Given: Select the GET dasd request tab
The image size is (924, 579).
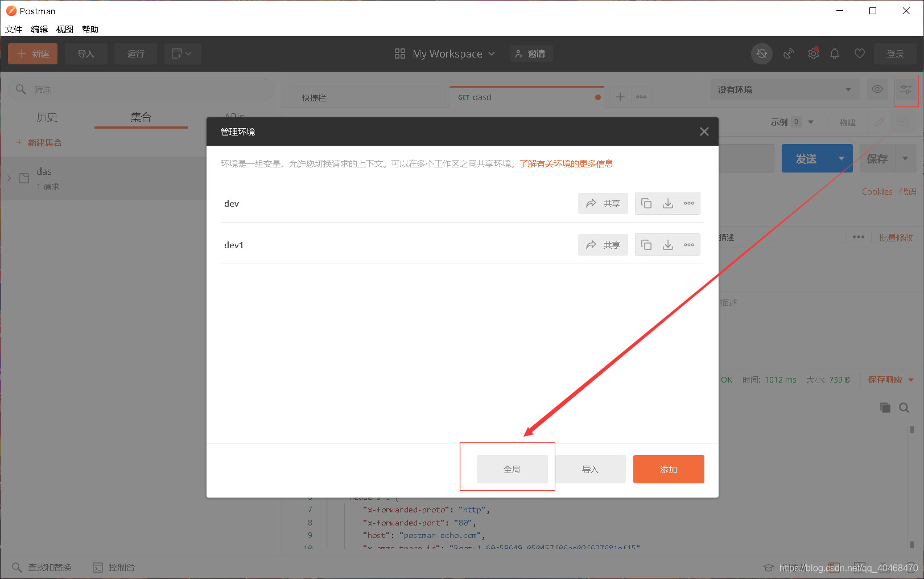Looking at the screenshot, I should [x=526, y=97].
